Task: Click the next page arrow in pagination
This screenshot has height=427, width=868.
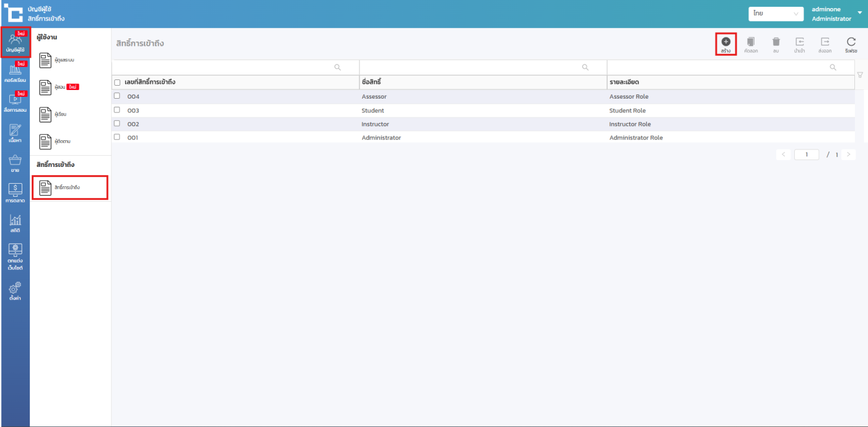Action: (x=848, y=155)
